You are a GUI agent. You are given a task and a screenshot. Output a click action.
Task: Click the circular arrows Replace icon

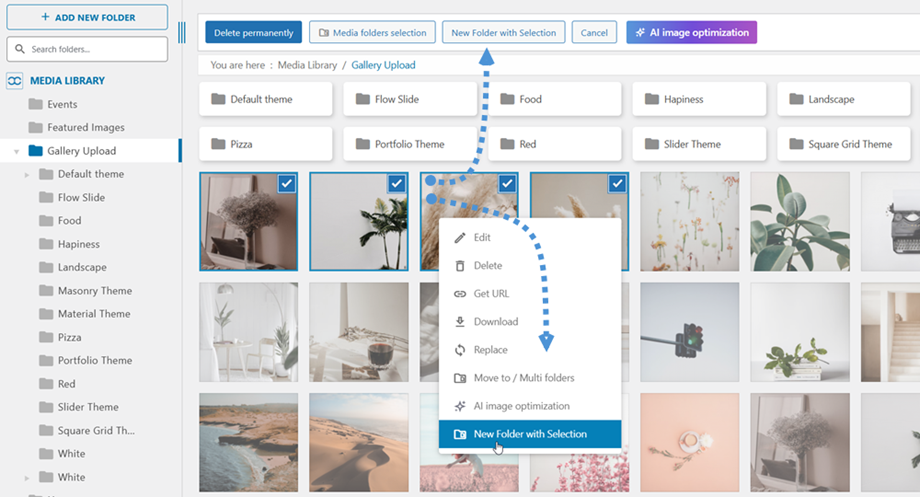point(460,350)
